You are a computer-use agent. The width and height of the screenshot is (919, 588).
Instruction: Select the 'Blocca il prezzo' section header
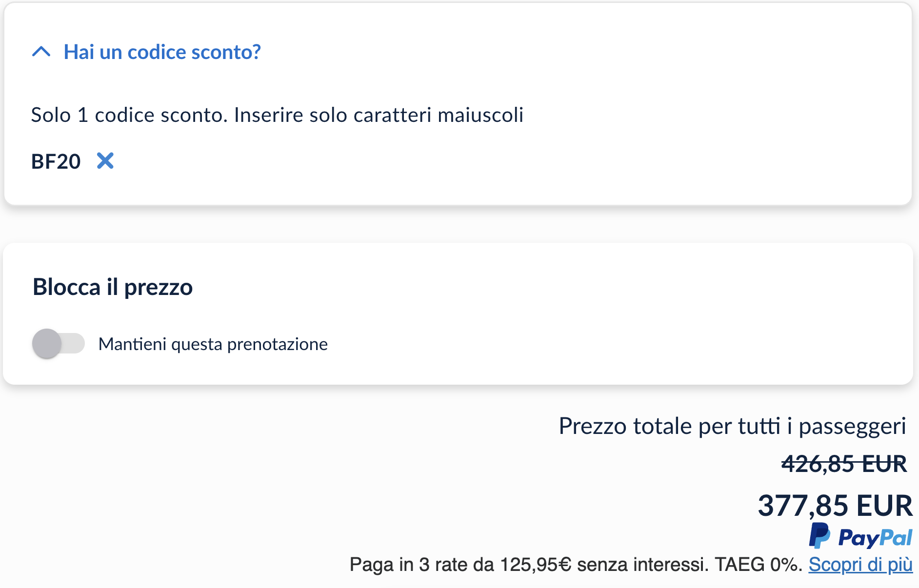tap(112, 287)
